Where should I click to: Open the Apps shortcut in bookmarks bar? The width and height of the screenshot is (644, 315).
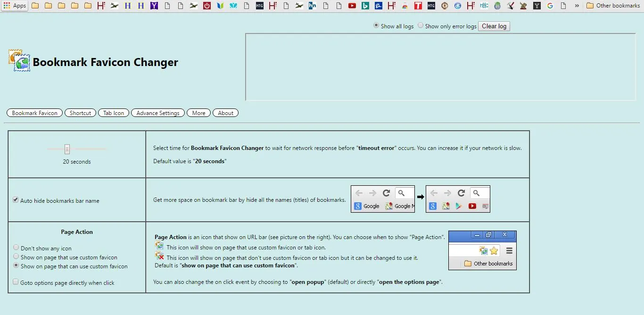tap(15, 6)
